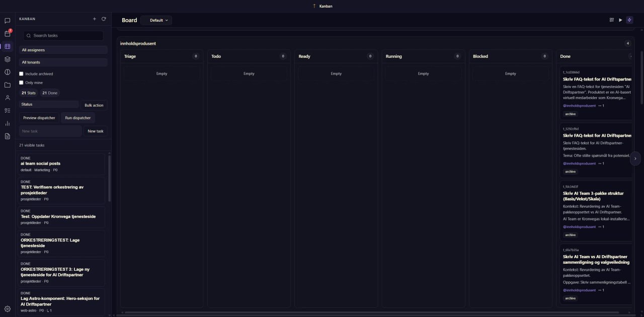The height and width of the screenshot is (317, 644).
Task: Open the bar chart analytics icon
Action: click(x=7, y=123)
